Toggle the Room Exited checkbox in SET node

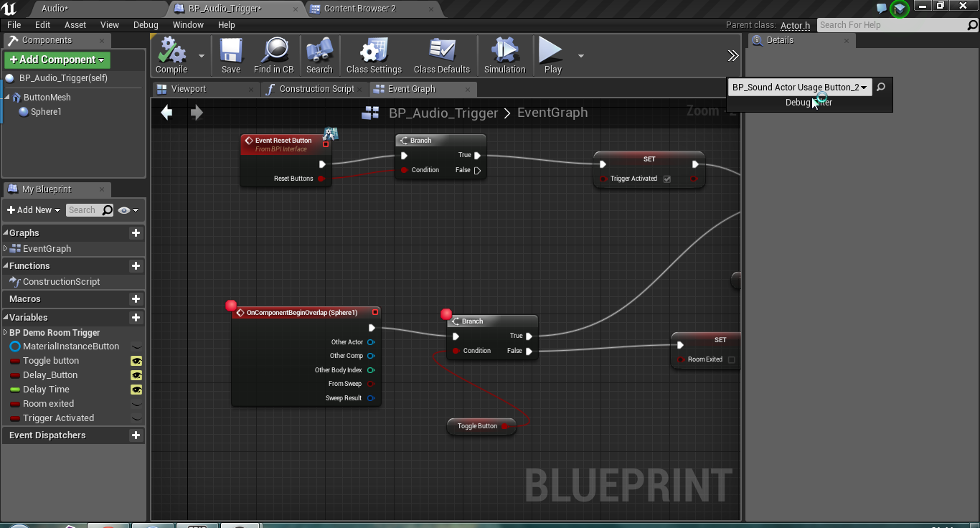tap(732, 360)
